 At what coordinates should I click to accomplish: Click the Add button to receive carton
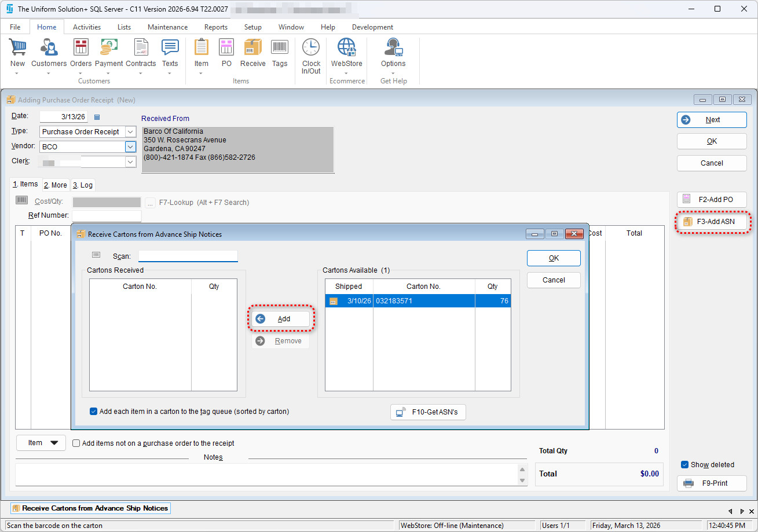[281, 319]
